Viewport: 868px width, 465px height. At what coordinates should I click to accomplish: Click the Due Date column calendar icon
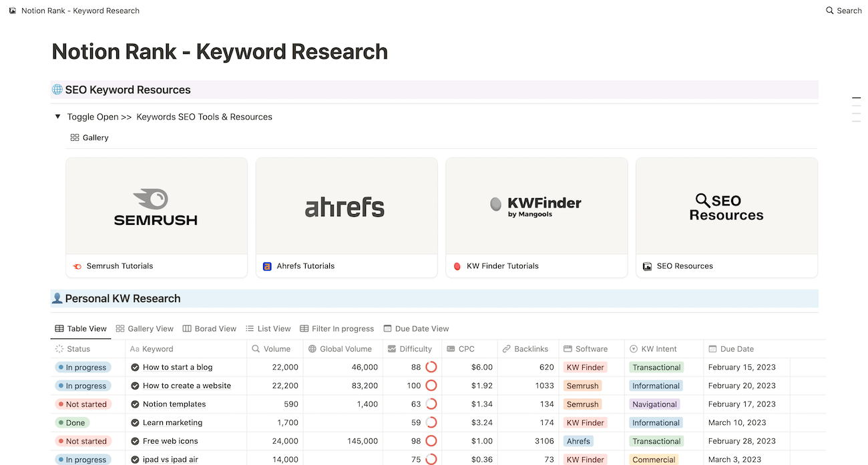click(x=712, y=349)
